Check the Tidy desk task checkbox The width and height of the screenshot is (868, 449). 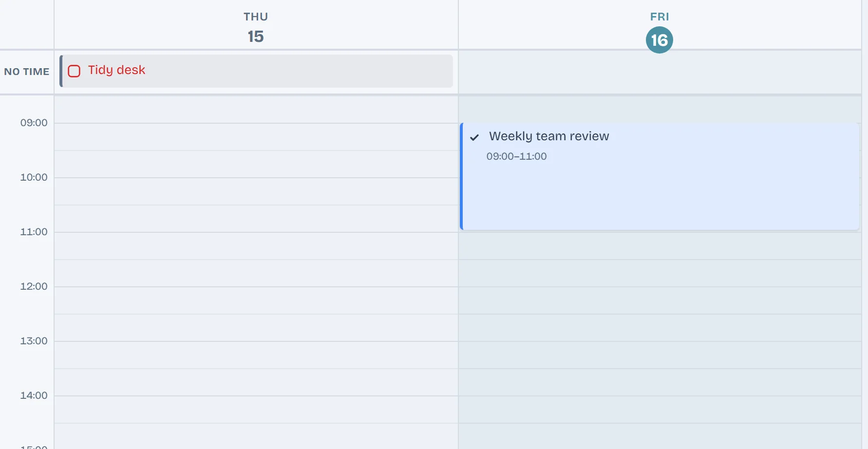pyautogui.click(x=74, y=71)
